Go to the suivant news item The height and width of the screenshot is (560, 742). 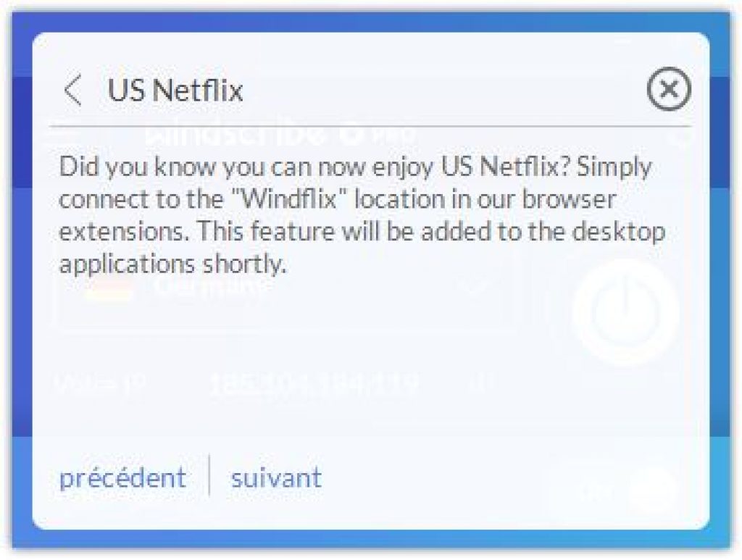pyautogui.click(x=276, y=477)
